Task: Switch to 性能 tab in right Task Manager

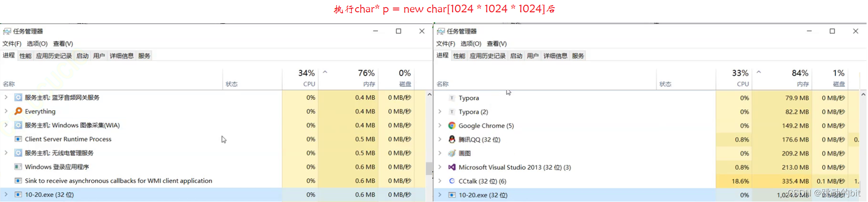Action: [x=459, y=56]
